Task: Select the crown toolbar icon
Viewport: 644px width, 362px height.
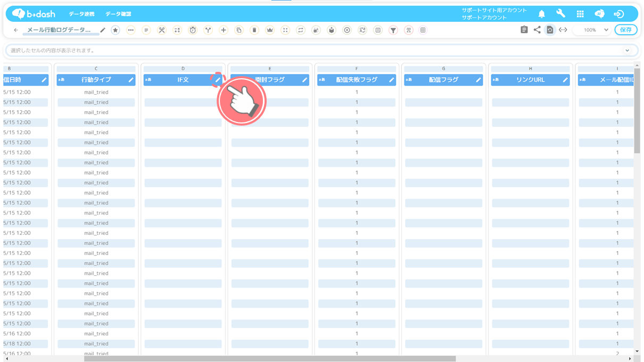Action: 270,30
